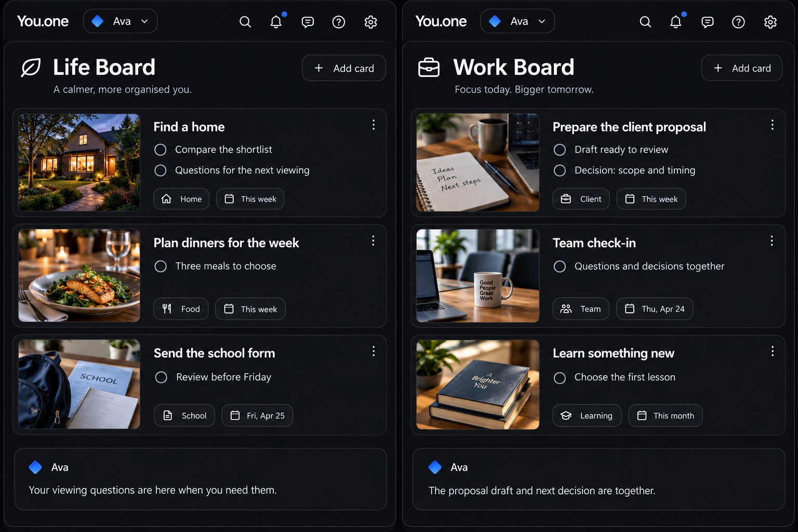Mark Review before Friday complete
The width and height of the screenshot is (798, 532).
161,377
